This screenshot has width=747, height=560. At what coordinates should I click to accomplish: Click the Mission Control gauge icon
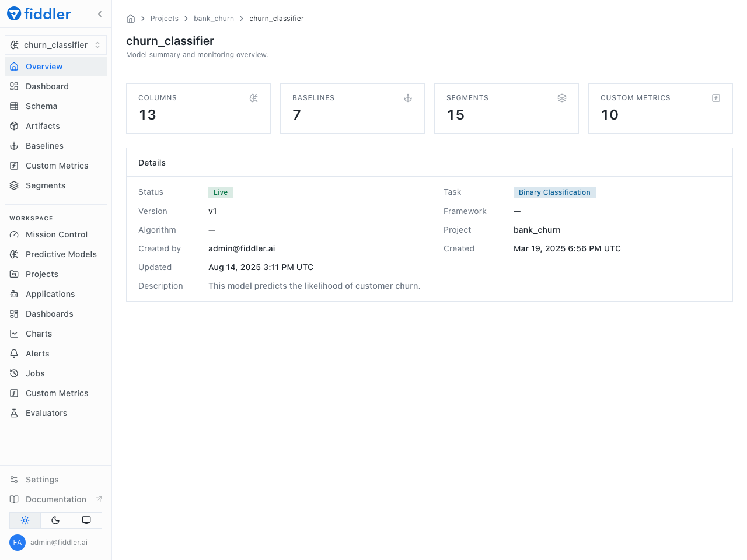[x=14, y=235]
